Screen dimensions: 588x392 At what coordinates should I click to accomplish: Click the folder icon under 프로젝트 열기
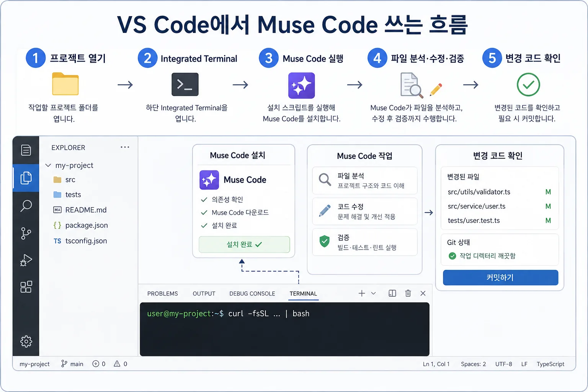pos(65,84)
